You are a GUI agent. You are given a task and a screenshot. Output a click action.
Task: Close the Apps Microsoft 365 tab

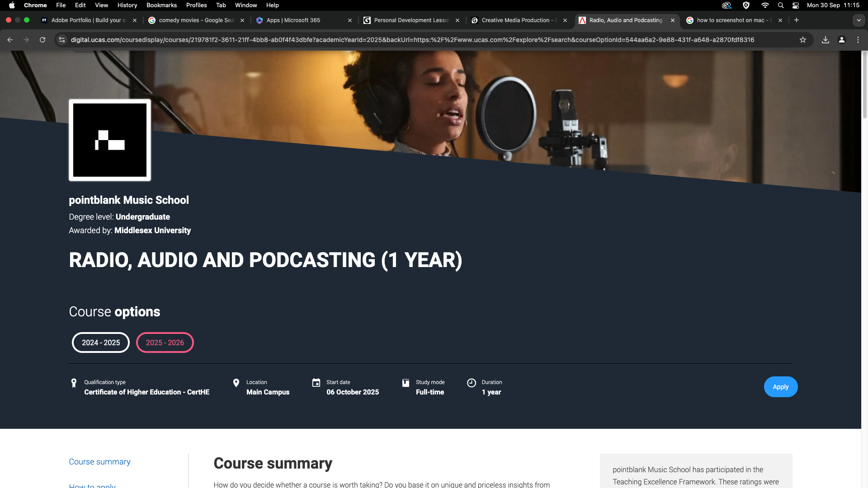[x=350, y=20]
